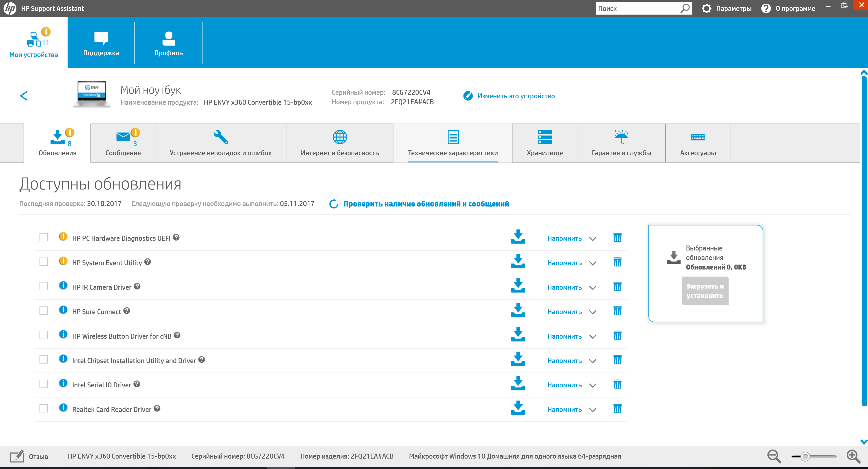Show help for HP IR Camera Driver
This screenshot has width=868, height=469.
[137, 286]
